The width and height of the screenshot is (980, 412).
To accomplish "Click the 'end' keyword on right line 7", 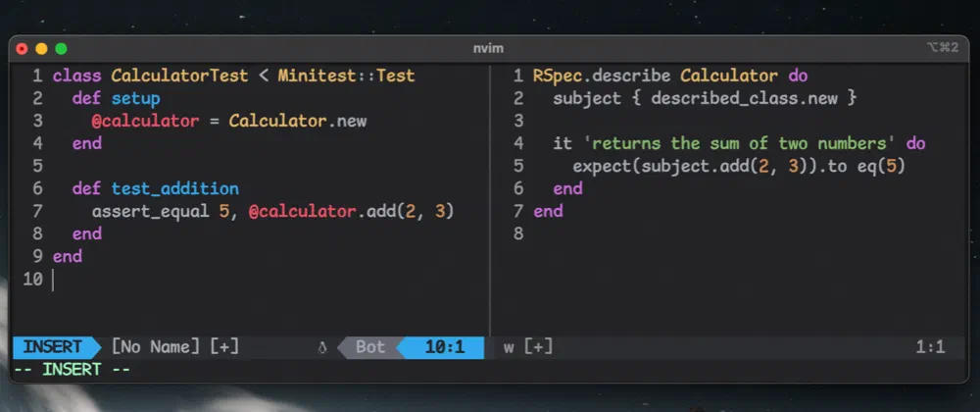I will tap(548, 211).
